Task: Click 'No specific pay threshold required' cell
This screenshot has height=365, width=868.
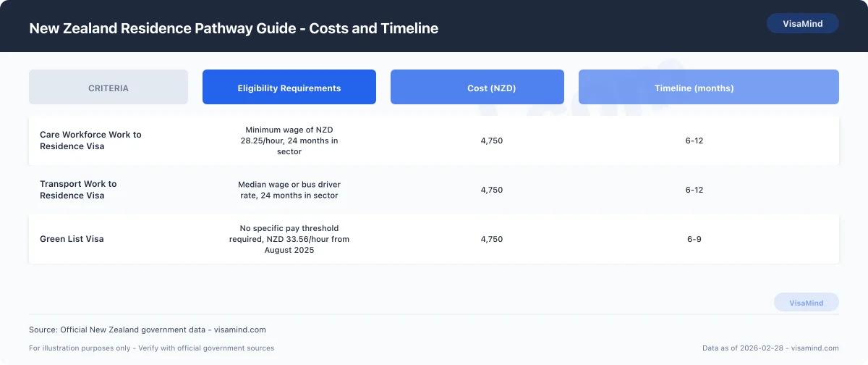Action: [289, 239]
